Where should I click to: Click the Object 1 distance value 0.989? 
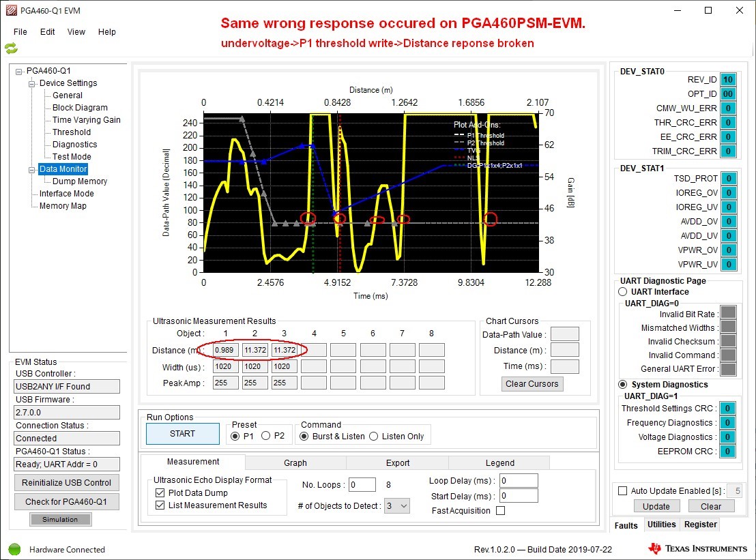[226, 350]
